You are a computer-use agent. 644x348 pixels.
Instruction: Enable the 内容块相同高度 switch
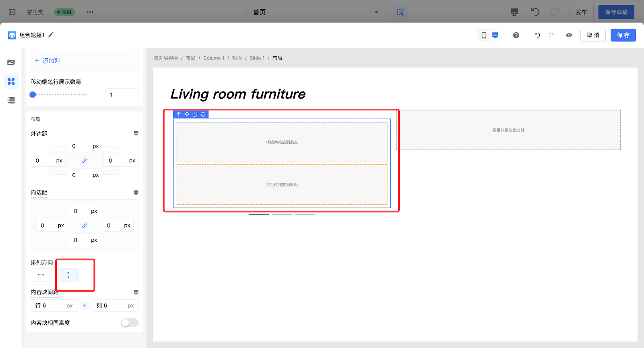point(129,323)
